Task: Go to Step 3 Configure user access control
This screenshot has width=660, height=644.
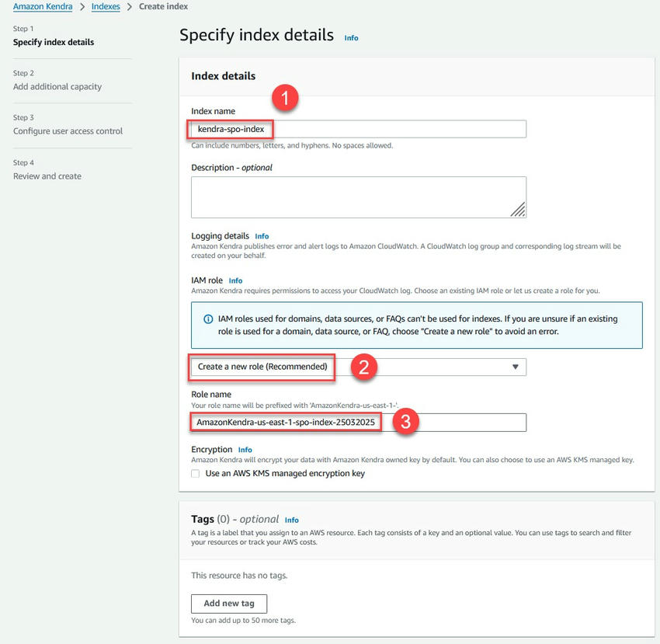Action: tap(68, 131)
